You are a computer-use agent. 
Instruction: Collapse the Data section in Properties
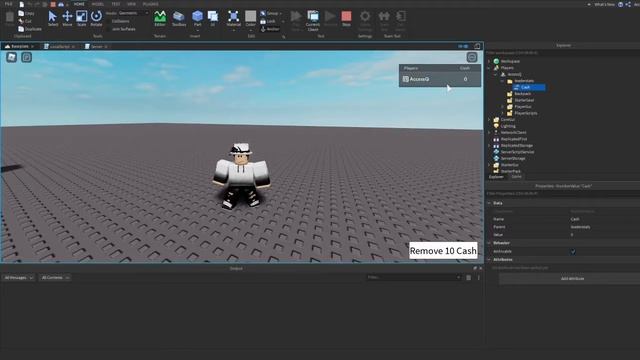pos(489,203)
